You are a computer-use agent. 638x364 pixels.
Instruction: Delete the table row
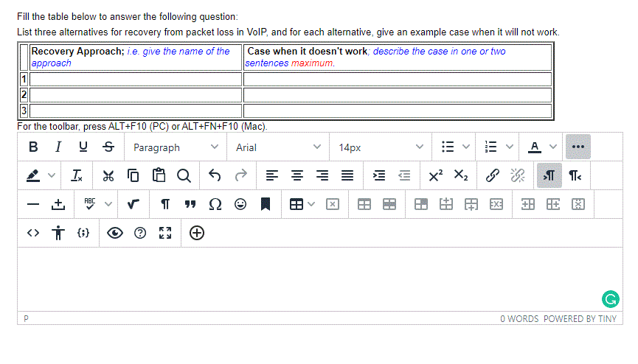click(x=496, y=204)
